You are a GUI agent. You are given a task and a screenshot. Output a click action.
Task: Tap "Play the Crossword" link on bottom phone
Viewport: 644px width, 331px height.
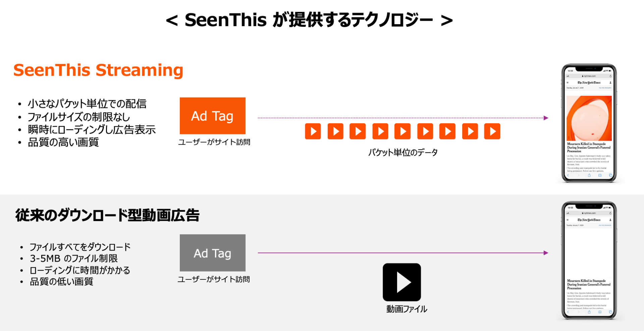tap(605, 225)
